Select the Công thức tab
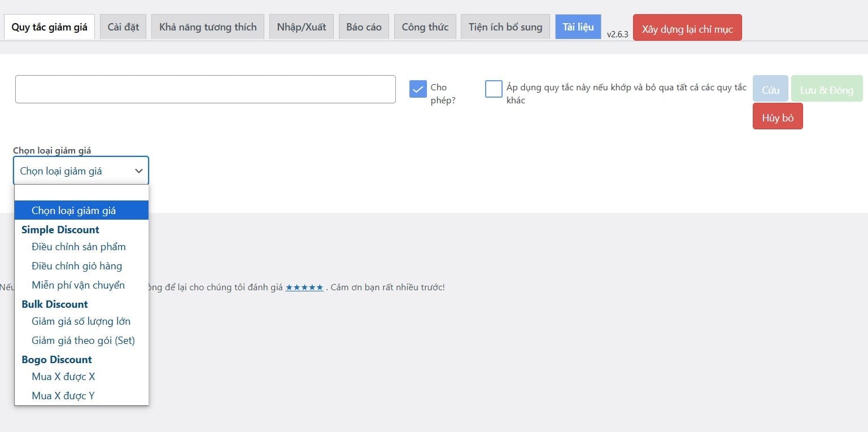 tap(425, 27)
